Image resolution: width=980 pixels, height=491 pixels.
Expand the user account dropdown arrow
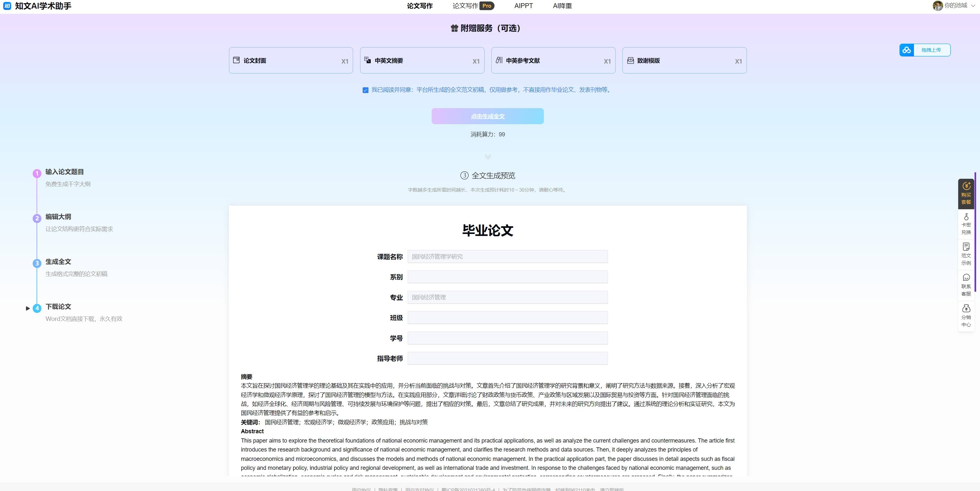[x=973, y=6]
